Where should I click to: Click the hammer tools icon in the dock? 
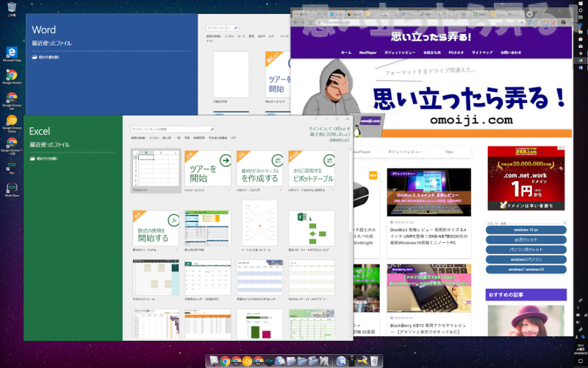[x=362, y=361]
